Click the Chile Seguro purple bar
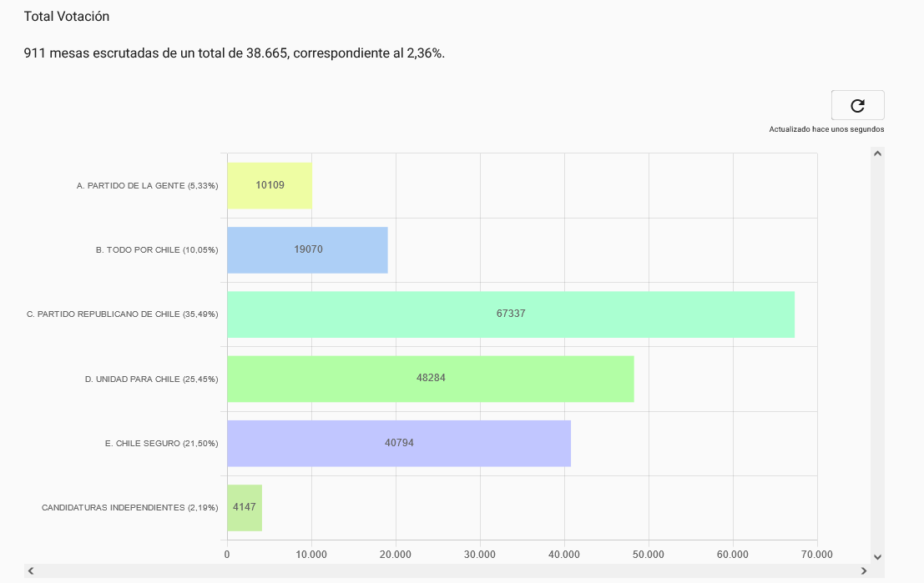 [x=399, y=444]
